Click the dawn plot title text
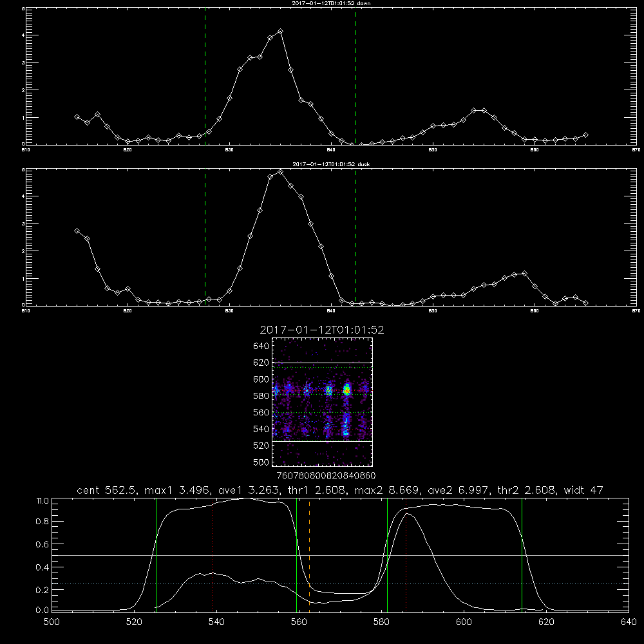This screenshot has width=644, height=644. coord(331,3)
